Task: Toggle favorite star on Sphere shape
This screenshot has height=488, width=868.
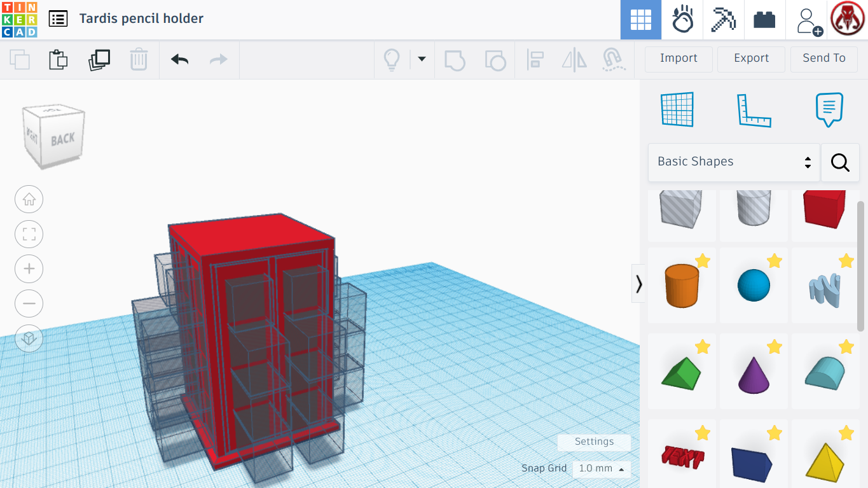Action: coord(775,261)
